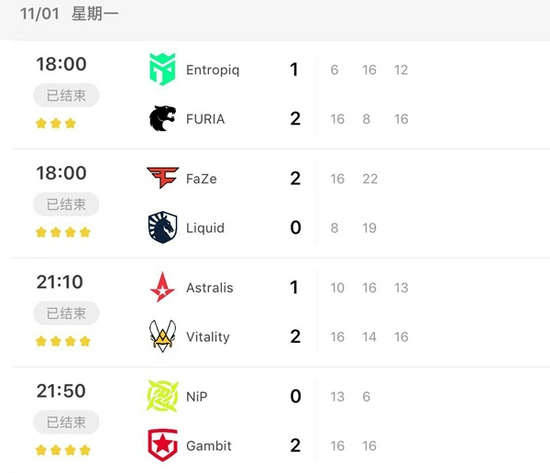Click the 已结束 badge for NiP match
The image size is (550, 473).
click(66, 422)
